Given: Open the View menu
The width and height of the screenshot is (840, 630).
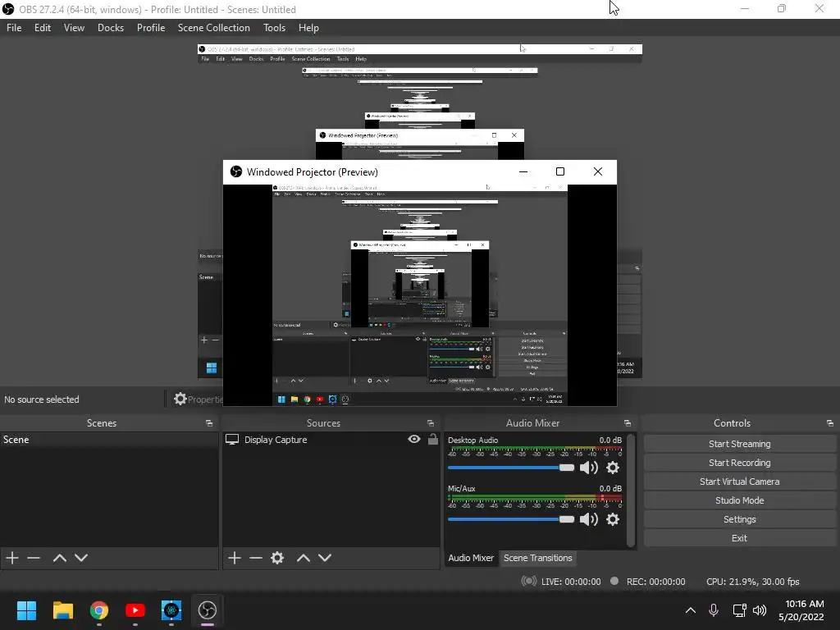Looking at the screenshot, I should click(x=74, y=28).
